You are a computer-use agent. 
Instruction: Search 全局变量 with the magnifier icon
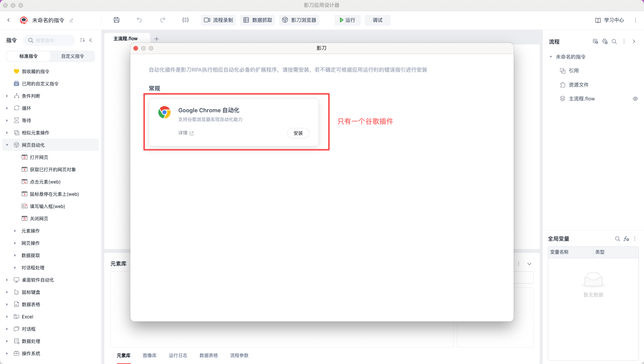tap(618, 239)
